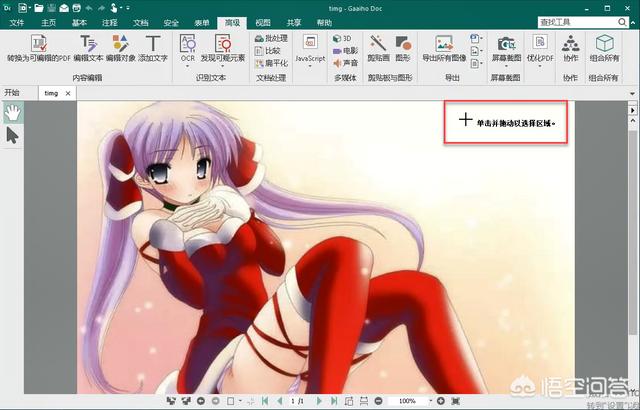Open page layout dropdown in status bar
The width and height of the screenshot is (640, 410).
240,401
